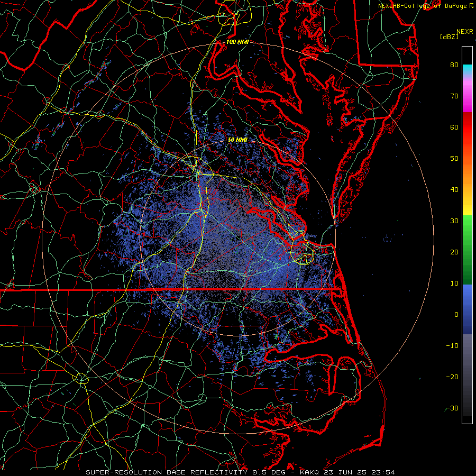Select the 70 value on the dBZ scale
This screenshot has width=476, height=476.
454,96
